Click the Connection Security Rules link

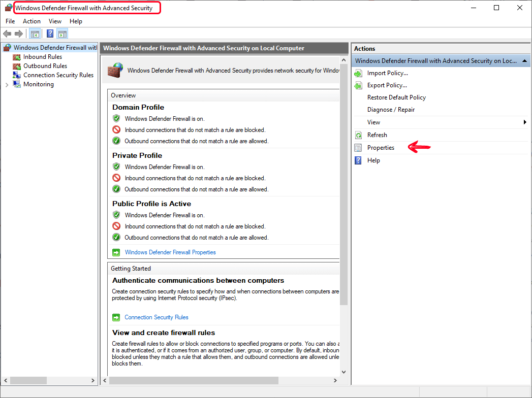point(156,317)
